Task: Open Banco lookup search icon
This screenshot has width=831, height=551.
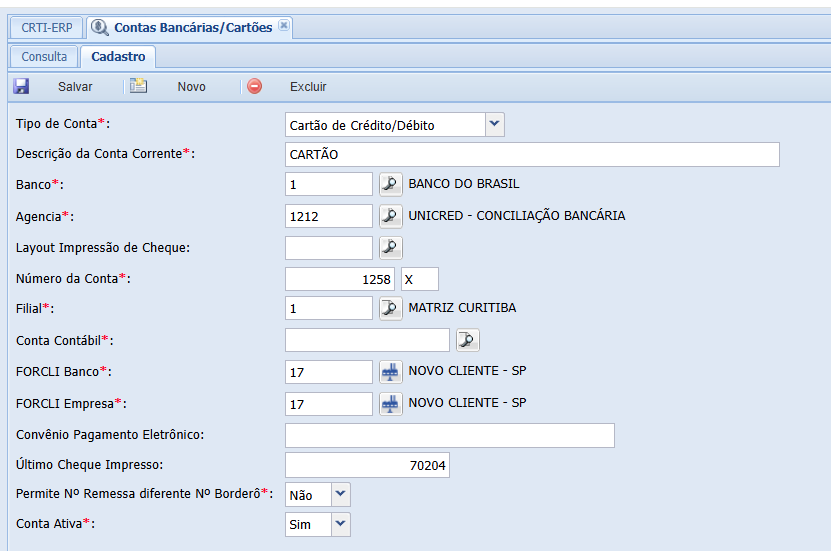Action: (x=391, y=184)
